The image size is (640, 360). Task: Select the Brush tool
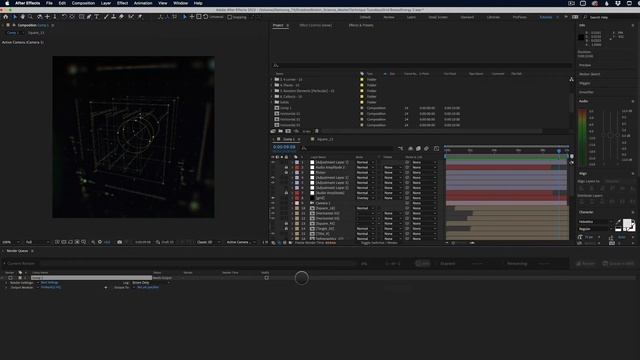[x=106, y=17]
